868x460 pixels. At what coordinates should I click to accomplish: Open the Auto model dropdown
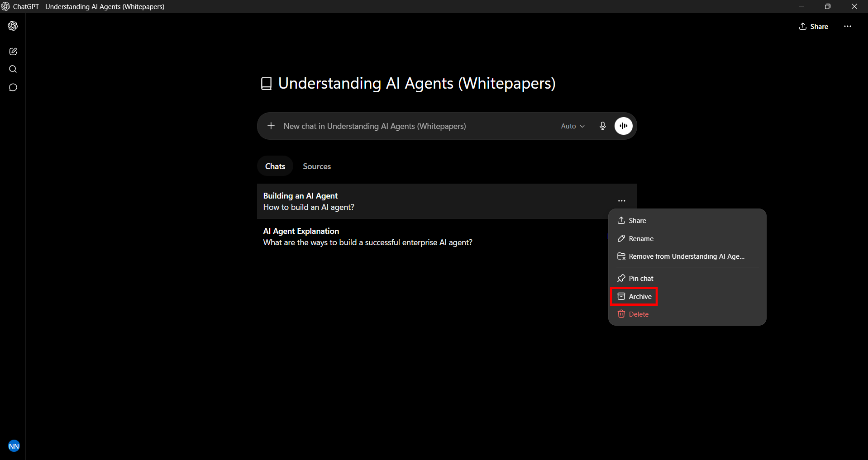pyautogui.click(x=573, y=126)
